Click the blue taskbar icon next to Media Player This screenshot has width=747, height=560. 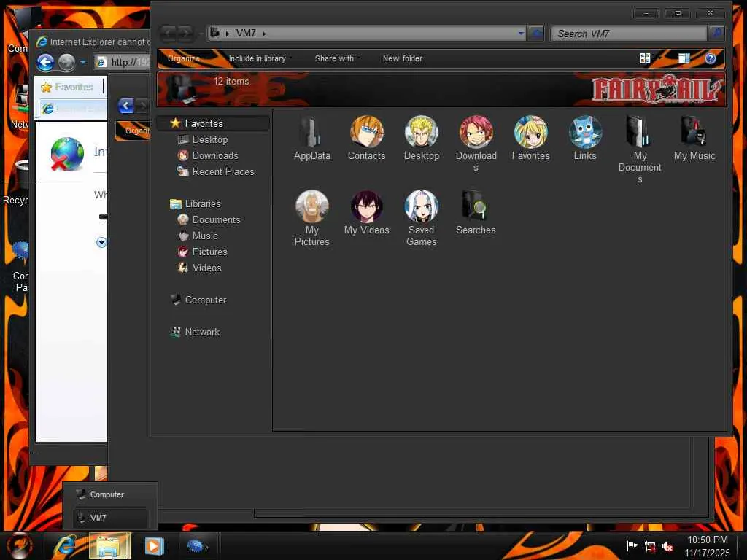(x=197, y=545)
